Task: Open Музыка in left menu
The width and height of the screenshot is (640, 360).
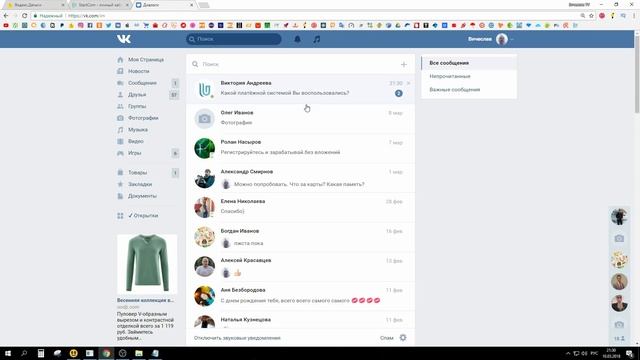Action: click(138, 130)
